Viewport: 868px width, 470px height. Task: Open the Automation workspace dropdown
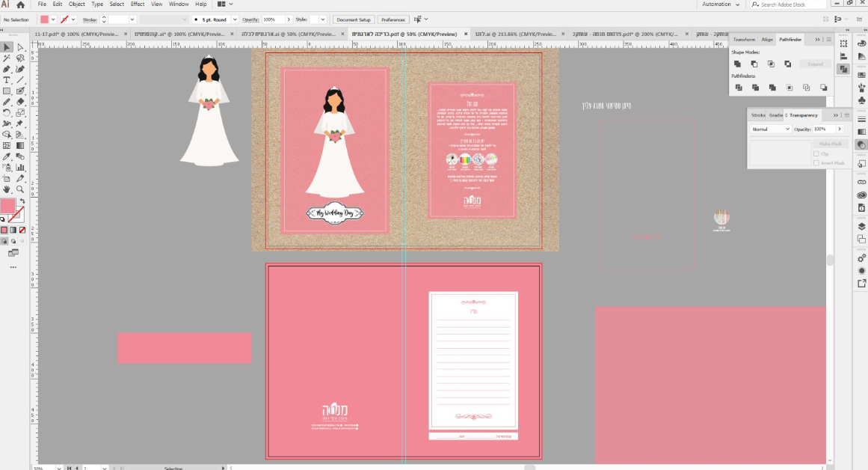(x=721, y=4)
